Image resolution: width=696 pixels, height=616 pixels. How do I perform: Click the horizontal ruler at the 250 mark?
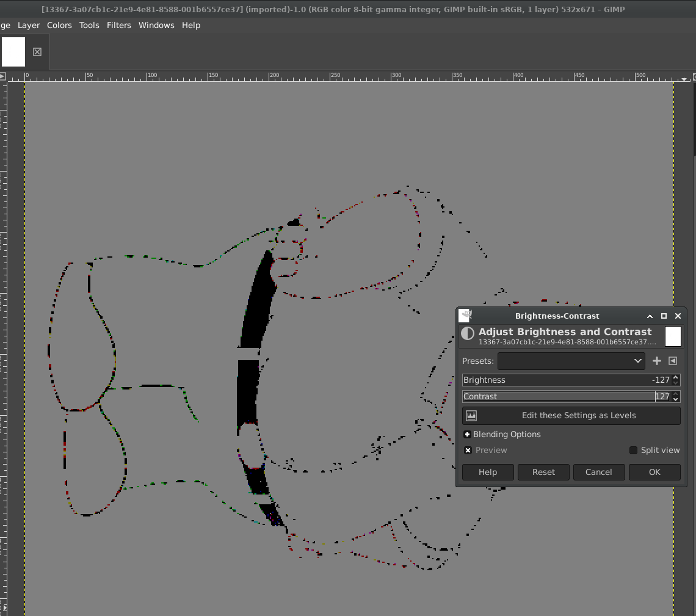point(330,76)
